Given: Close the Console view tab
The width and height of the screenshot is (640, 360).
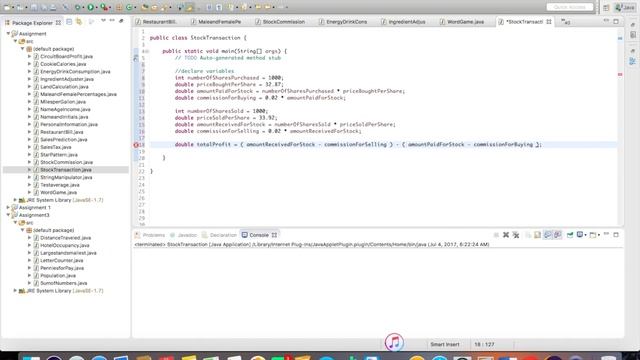Looking at the screenshot, I should pos(274,235).
